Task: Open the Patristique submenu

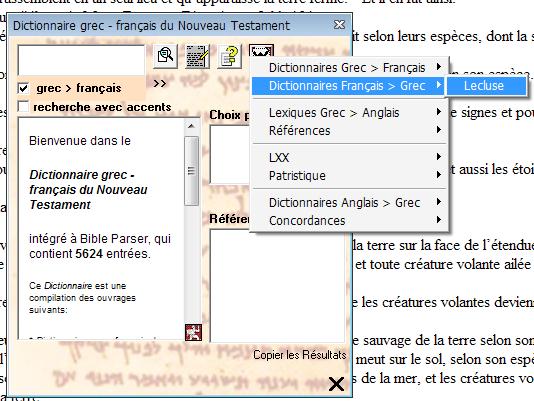Action: tap(349, 175)
